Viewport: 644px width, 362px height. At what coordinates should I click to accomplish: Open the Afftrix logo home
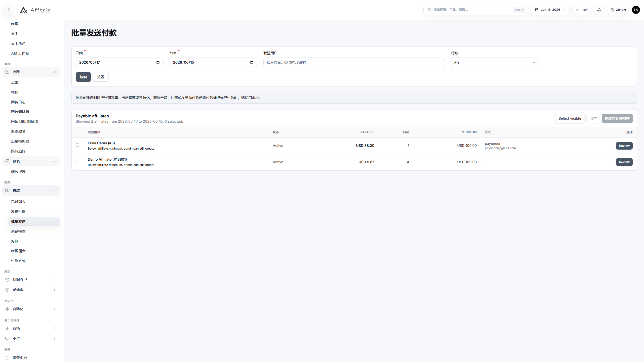tap(35, 10)
